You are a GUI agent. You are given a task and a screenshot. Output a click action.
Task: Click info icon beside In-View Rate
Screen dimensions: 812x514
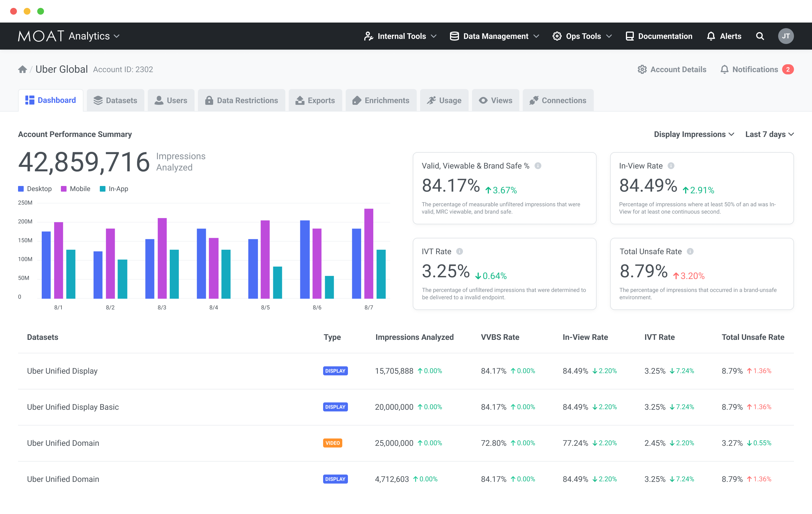(671, 166)
